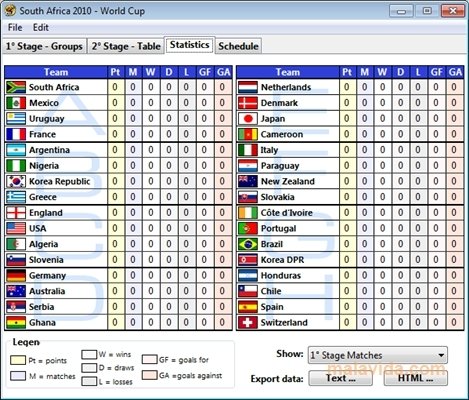Click the Germany flag icon
This screenshot has width=469, height=400.
(x=16, y=276)
